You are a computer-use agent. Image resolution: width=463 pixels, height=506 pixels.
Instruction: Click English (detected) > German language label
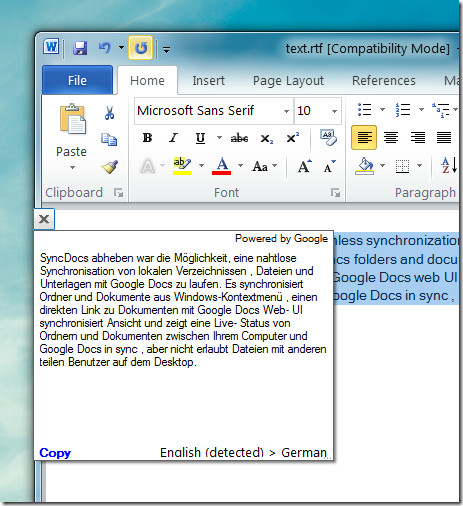(x=243, y=452)
